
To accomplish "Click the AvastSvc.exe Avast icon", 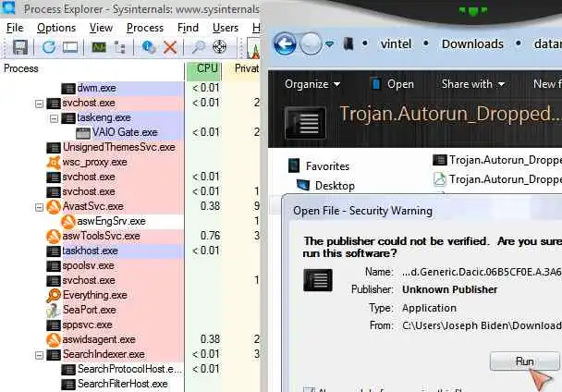I will [54, 206].
